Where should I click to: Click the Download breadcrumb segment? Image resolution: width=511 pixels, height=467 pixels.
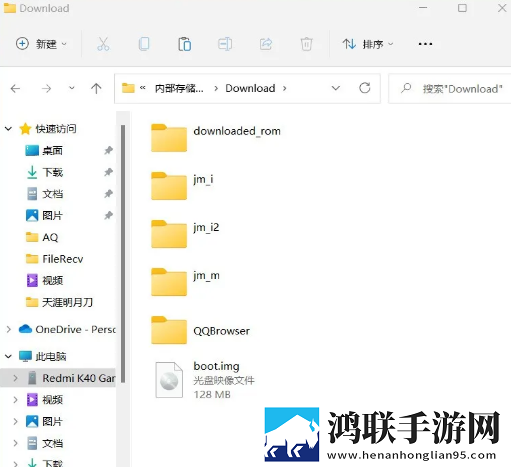pos(250,88)
